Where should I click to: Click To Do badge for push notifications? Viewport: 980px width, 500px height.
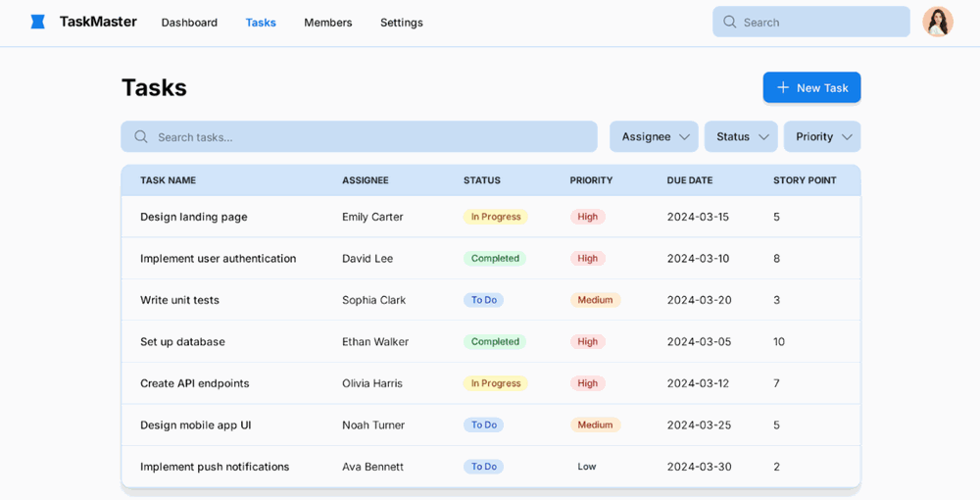tap(484, 467)
